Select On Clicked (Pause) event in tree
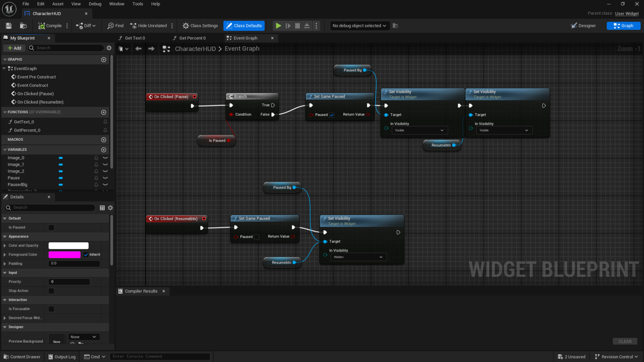 point(35,94)
